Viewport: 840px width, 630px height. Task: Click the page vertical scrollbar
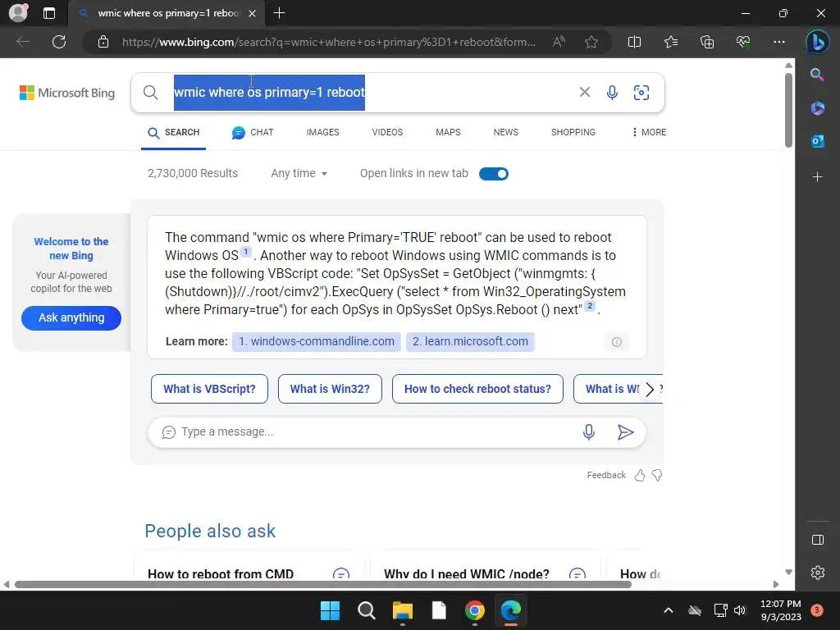click(788, 111)
